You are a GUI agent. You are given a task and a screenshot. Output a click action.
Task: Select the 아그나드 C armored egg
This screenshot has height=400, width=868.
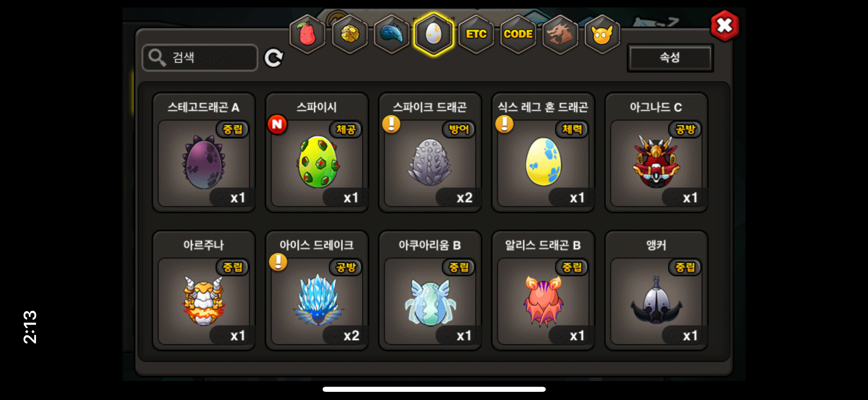click(x=656, y=152)
